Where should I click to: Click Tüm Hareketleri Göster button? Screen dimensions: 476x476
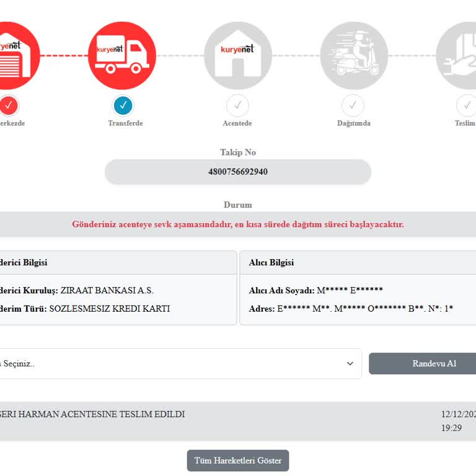238,461
